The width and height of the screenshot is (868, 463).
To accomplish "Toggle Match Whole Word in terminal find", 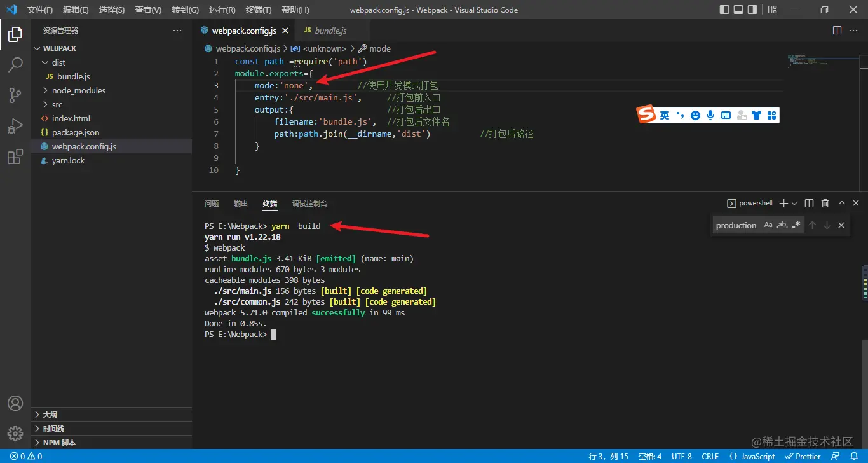I will coord(782,225).
